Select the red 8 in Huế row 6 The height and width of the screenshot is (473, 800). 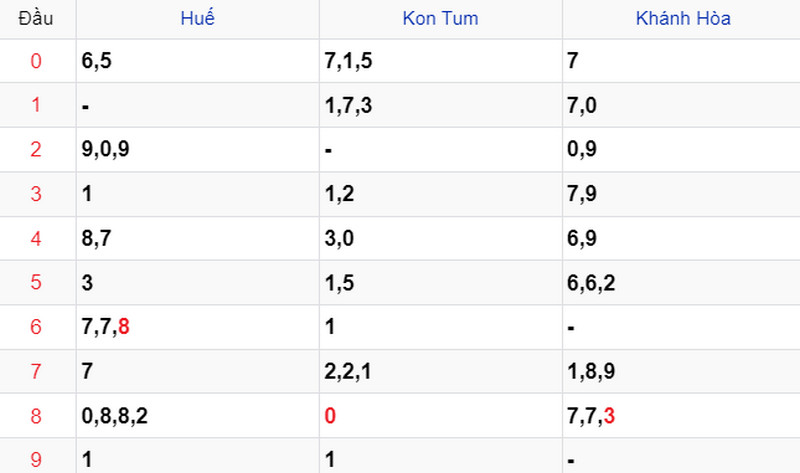coord(123,327)
